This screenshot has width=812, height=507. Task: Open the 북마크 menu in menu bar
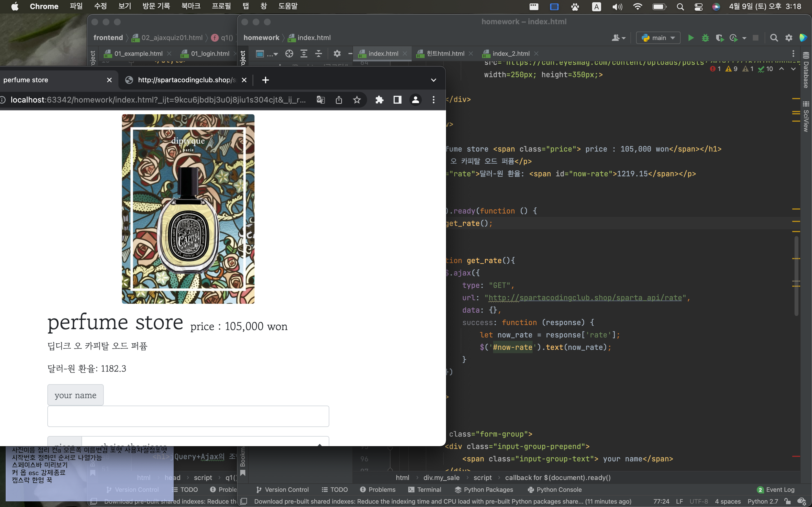(191, 6)
